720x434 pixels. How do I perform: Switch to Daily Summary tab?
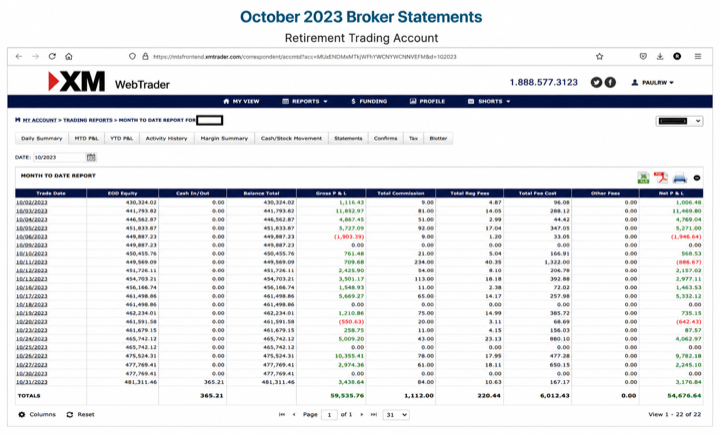[42, 138]
